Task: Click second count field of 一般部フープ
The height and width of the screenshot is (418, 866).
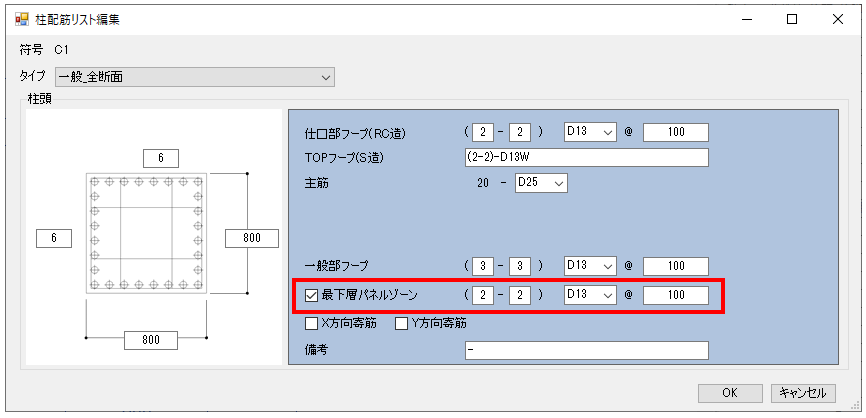Action: 520,266
